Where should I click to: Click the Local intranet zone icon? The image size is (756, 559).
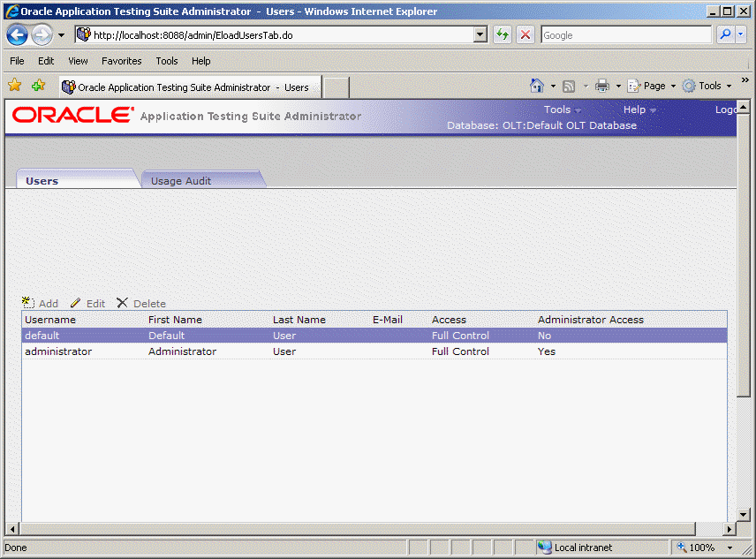tap(545, 548)
